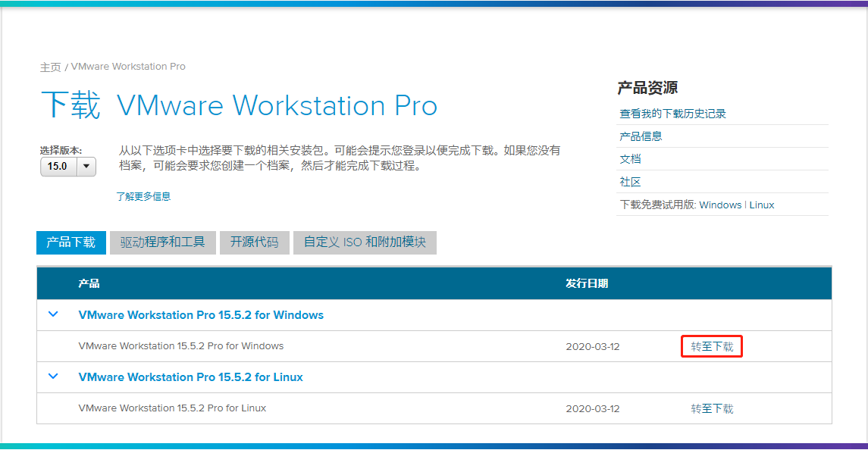Open the 选择版本 15.0 dropdown
The height and width of the screenshot is (450, 868).
click(x=68, y=166)
